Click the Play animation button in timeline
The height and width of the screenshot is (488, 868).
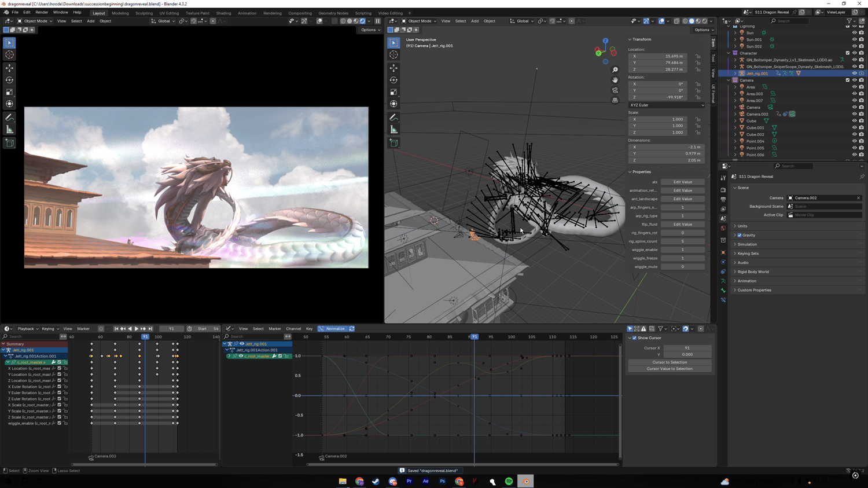click(x=137, y=329)
